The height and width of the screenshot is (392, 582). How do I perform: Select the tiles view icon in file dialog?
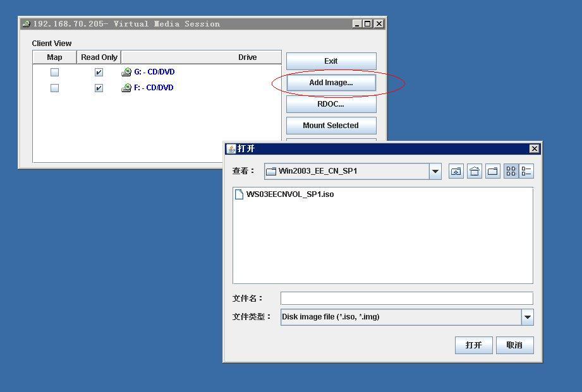(x=510, y=171)
